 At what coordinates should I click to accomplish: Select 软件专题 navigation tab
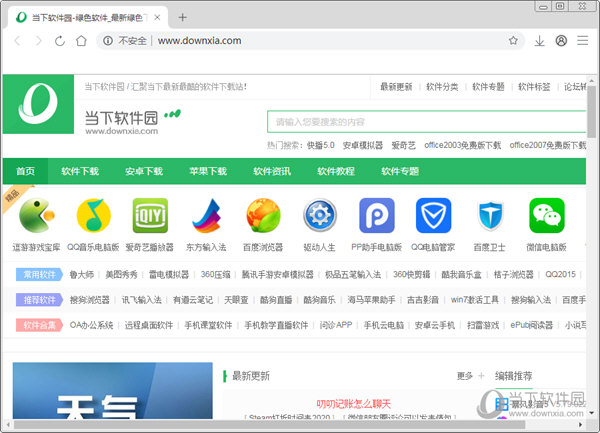(x=400, y=171)
